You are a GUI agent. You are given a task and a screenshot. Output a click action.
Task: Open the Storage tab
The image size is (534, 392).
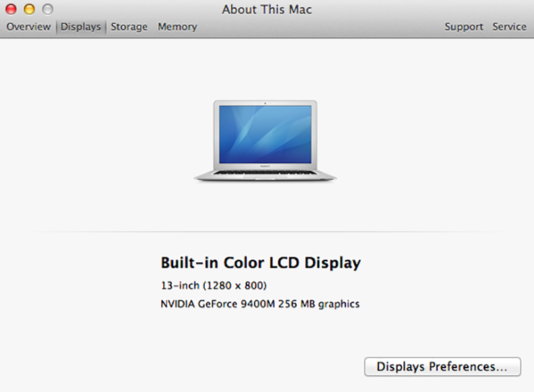(129, 26)
